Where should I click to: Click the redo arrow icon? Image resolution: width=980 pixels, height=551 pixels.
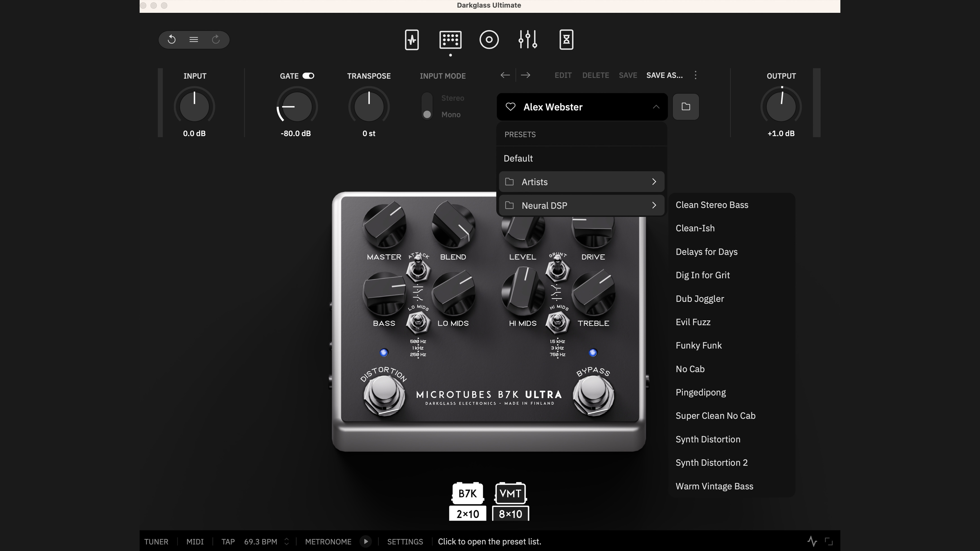pyautogui.click(x=216, y=40)
